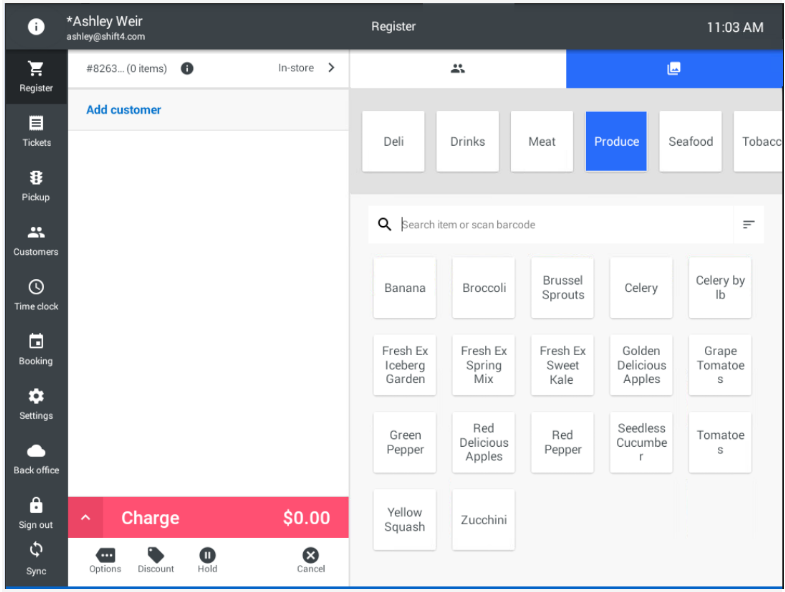Open the Time clock screen
785x592 pixels.
36,294
